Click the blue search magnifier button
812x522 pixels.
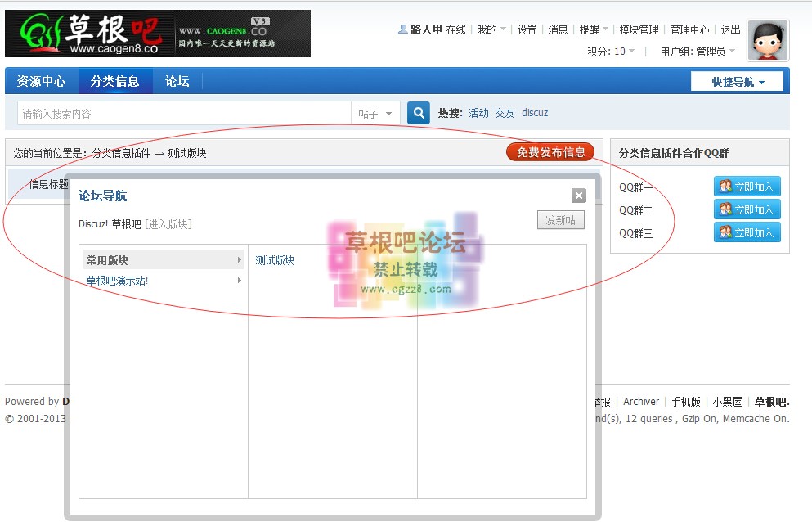point(418,114)
